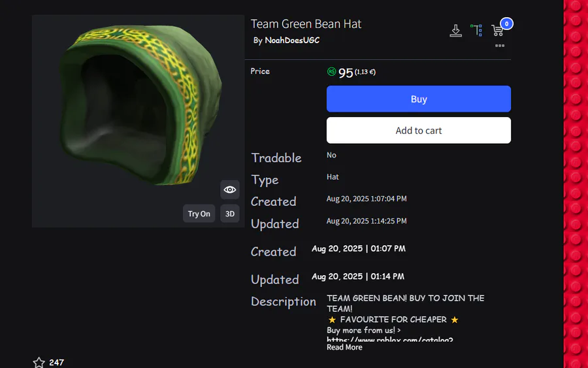Click the euro conversion (1,13 €) text
Image resolution: width=588 pixels, height=368 pixels.
coord(365,72)
